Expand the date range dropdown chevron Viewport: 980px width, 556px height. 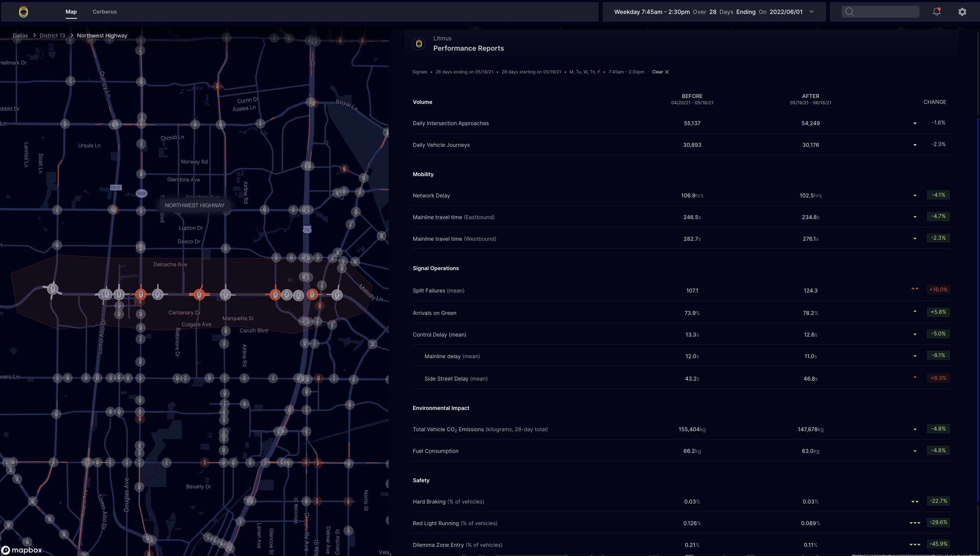(x=812, y=12)
